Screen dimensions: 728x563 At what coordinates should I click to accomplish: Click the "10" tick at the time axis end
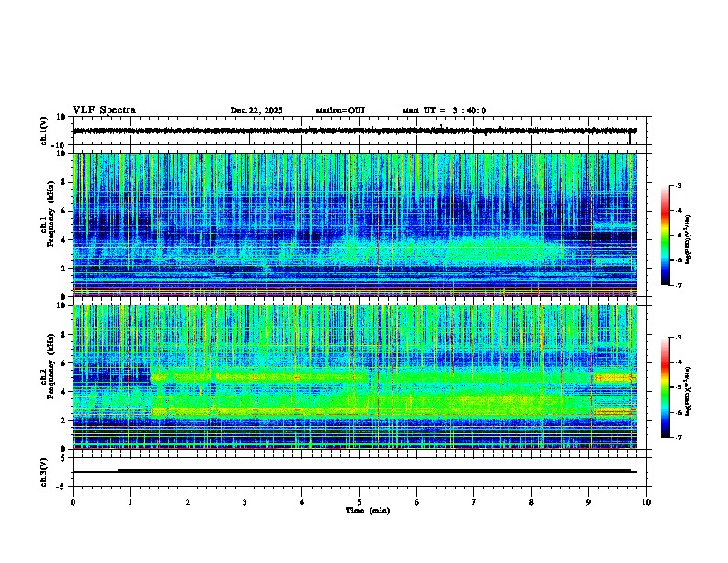pos(646,502)
